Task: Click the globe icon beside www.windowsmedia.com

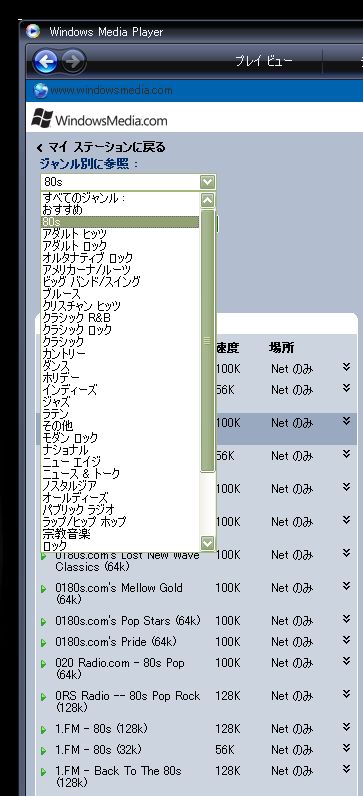Action: 41,90
